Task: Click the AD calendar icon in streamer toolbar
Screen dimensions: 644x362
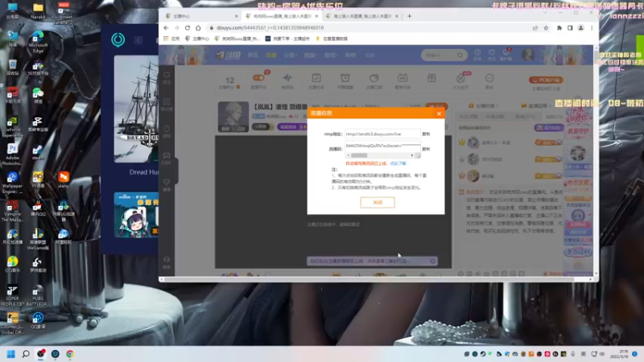Action: click(x=402, y=78)
